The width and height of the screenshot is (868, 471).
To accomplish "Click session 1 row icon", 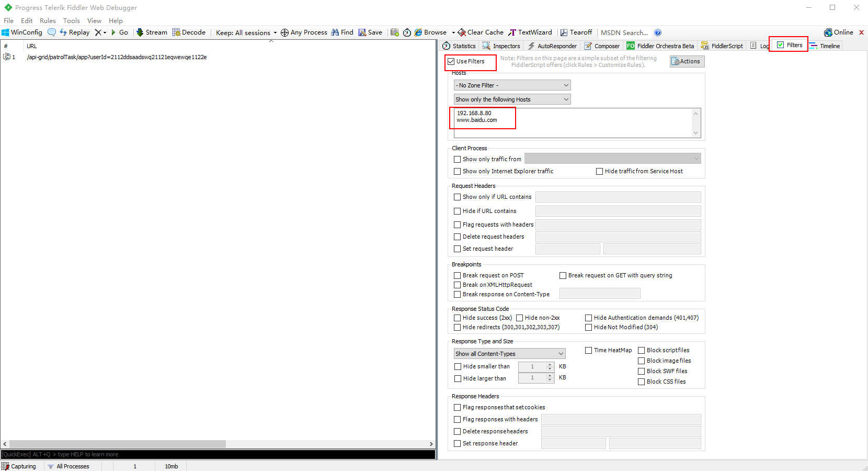I will pos(7,57).
